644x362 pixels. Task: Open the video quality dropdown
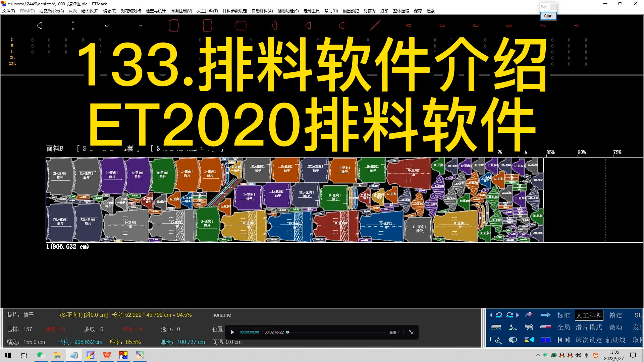pyautogui.click(x=394, y=332)
